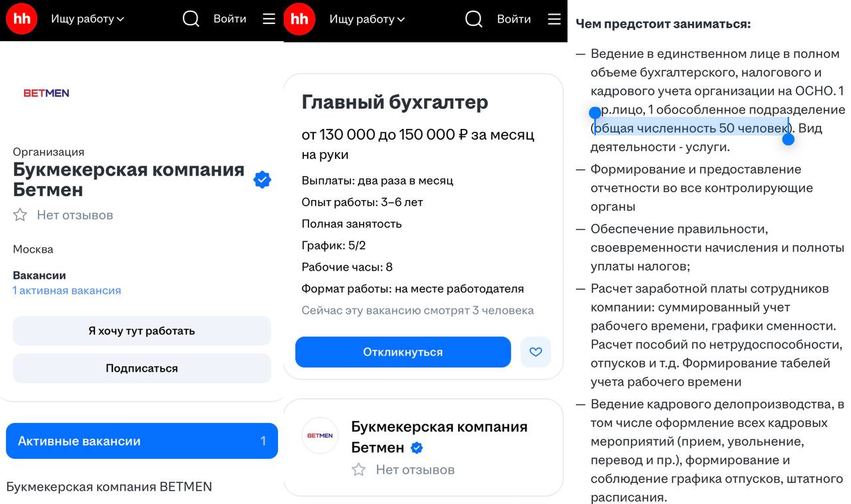Image resolution: width=851 pixels, height=504 pixels.
Task: Add vacancy to favorites via heart icon
Action: 536,352
